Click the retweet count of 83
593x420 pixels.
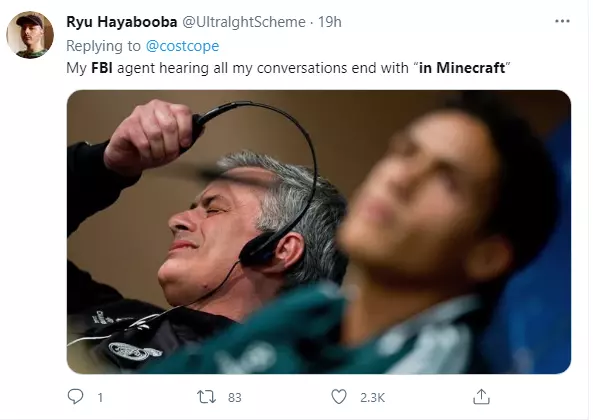[x=234, y=397]
